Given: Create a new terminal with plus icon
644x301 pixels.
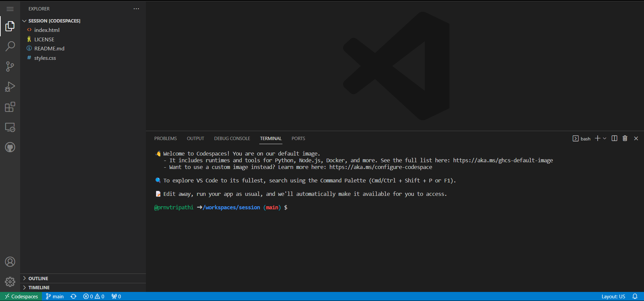Looking at the screenshot, I should pos(597,138).
